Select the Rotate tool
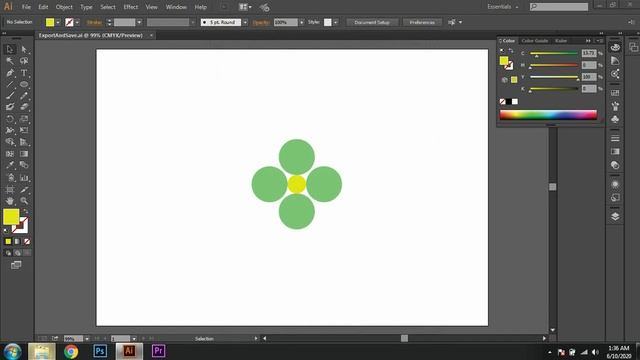Screen dimensions: 640x360 pyautogui.click(x=10, y=119)
